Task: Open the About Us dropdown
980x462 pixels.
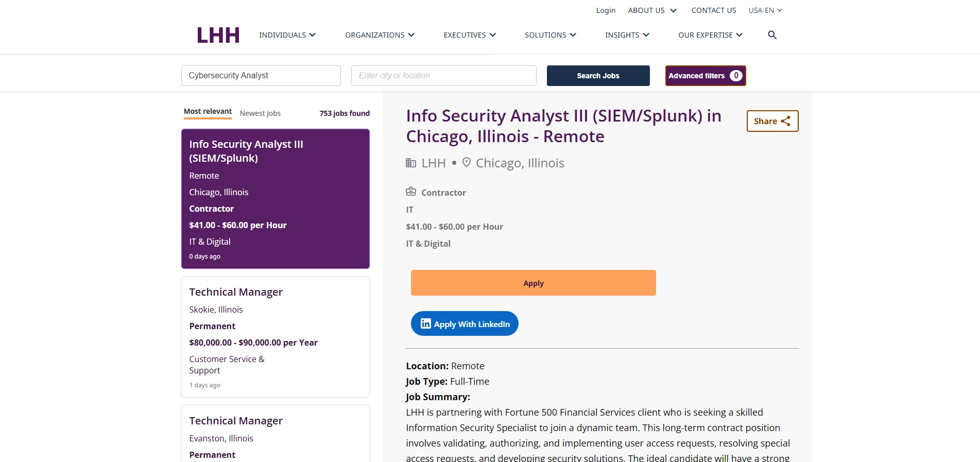Action: [652, 10]
